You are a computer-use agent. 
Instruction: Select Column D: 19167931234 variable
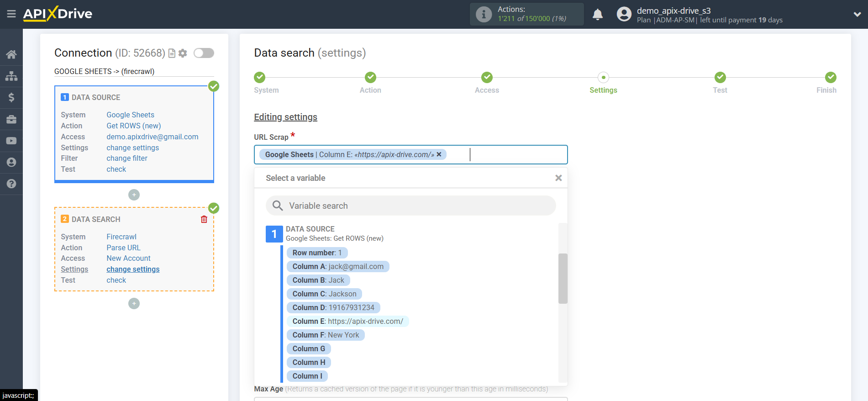[333, 308]
